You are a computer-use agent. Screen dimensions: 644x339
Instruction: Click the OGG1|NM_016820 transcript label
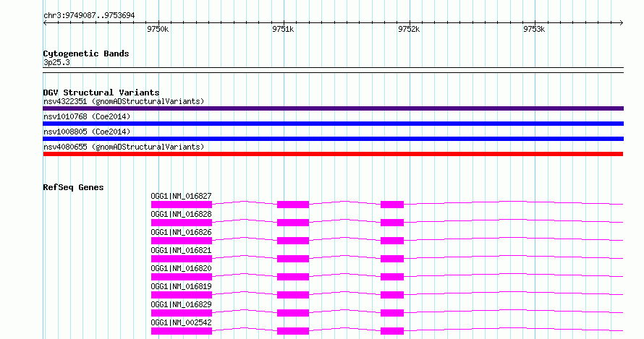click(x=181, y=268)
